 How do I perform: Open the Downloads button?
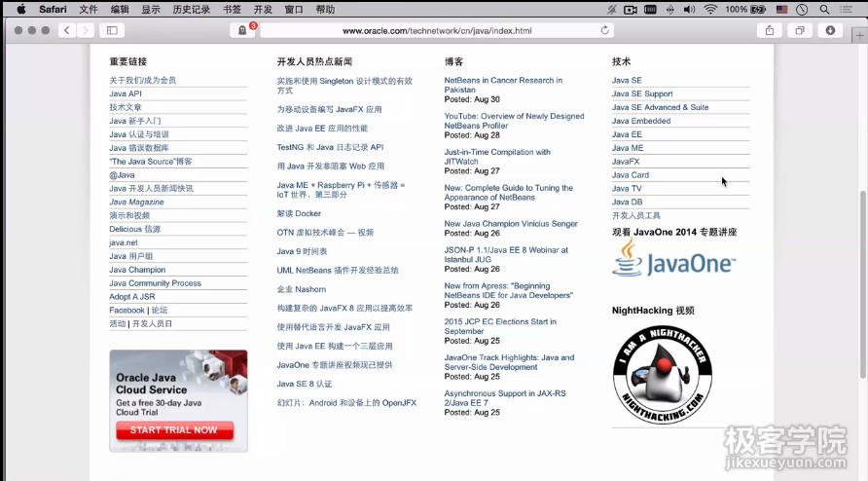pos(830,30)
